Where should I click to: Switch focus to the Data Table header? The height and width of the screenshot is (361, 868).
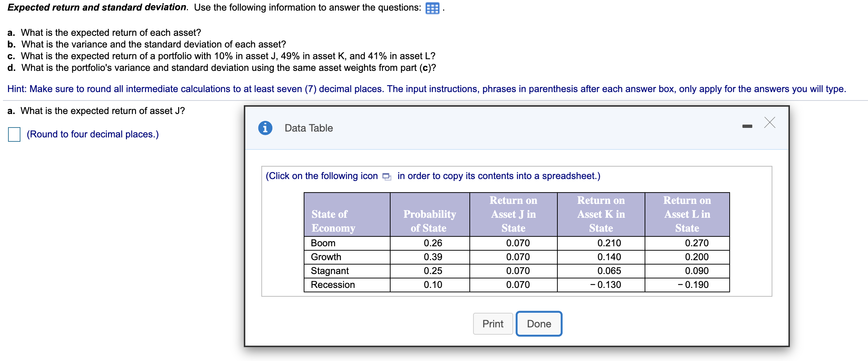click(308, 128)
